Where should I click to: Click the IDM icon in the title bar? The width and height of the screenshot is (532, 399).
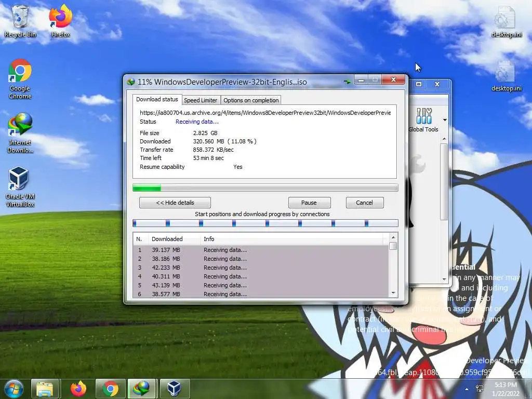pos(131,82)
